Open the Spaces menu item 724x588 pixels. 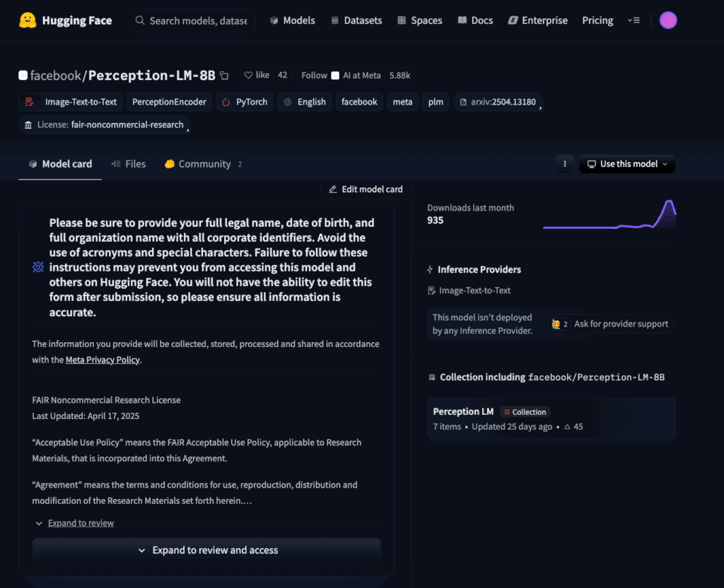pos(420,20)
